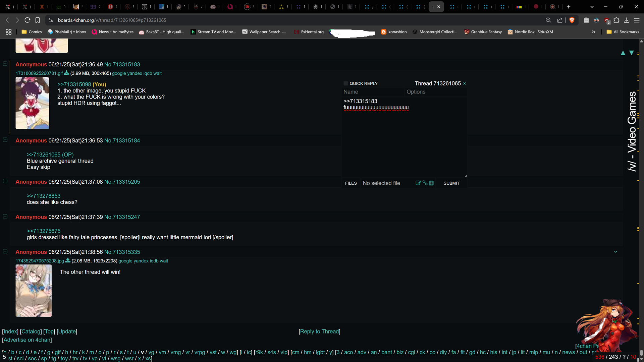Click the plus add-file icon in Quick Reply
The height and width of the screenshot is (362, 644).
click(431, 183)
